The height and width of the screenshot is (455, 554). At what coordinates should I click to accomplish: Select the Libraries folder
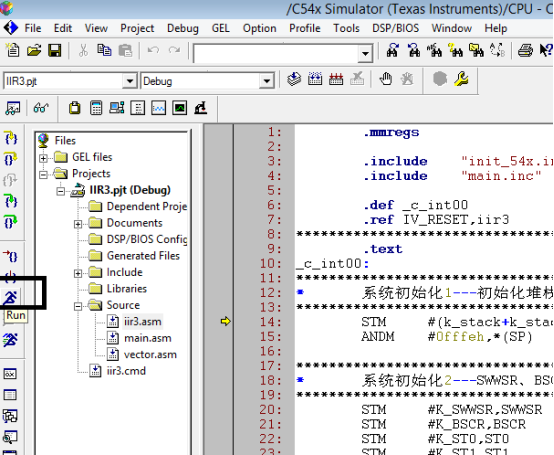[126, 289]
